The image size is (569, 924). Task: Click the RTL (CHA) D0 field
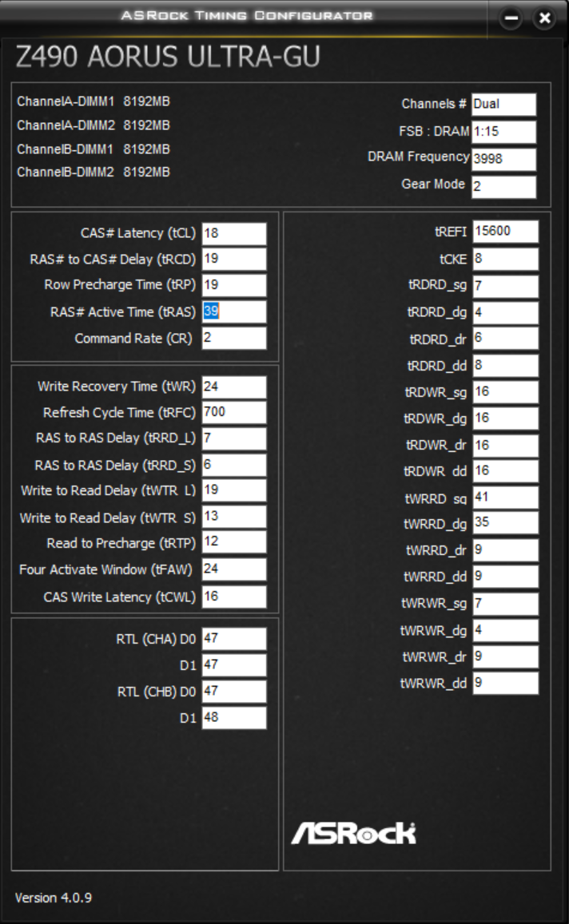coord(234,639)
